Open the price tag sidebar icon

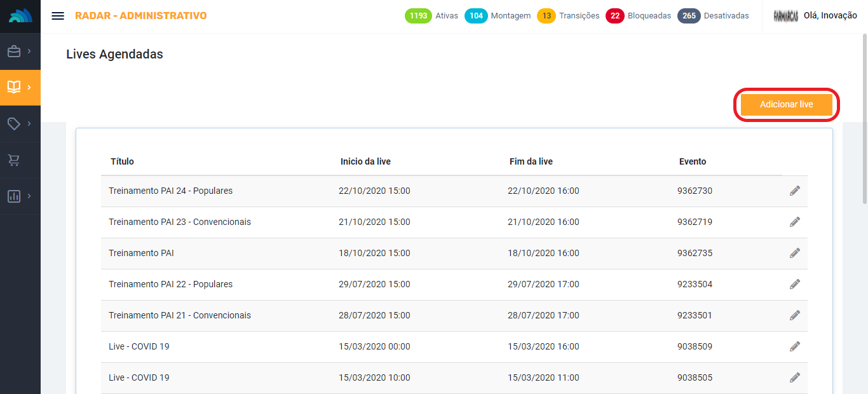(14, 124)
